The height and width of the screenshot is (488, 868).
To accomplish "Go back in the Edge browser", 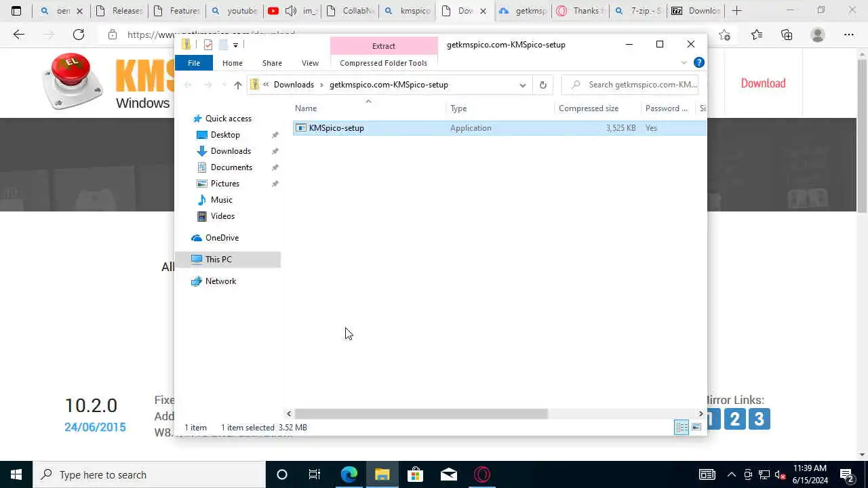I will (19, 35).
